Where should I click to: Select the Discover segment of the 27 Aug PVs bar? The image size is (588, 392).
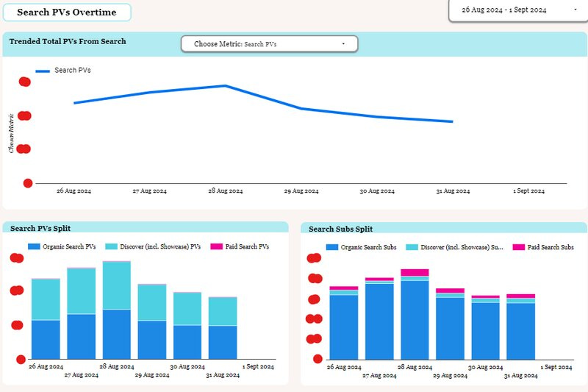(82, 291)
